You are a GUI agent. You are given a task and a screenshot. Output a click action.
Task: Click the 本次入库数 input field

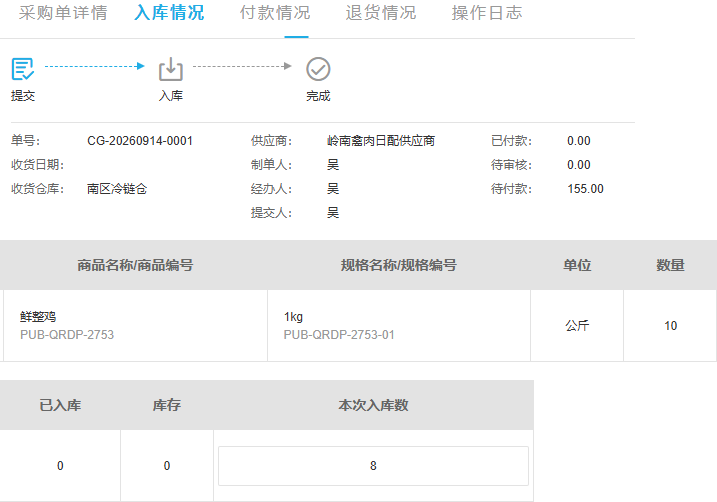[373, 466]
